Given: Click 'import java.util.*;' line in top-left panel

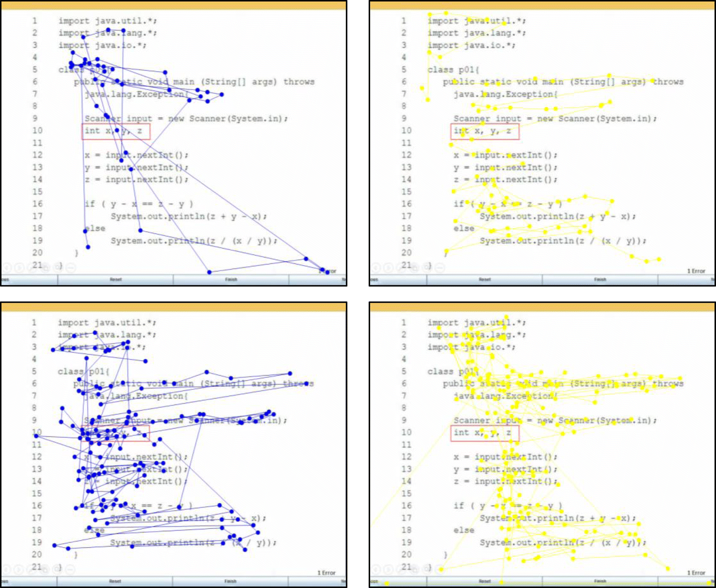Looking at the screenshot, I should tap(108, 21).
